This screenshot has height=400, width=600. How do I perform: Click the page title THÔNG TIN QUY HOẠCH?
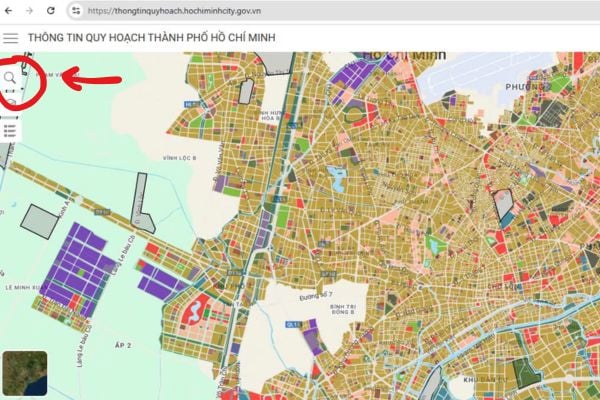click(x=152, y=38)
